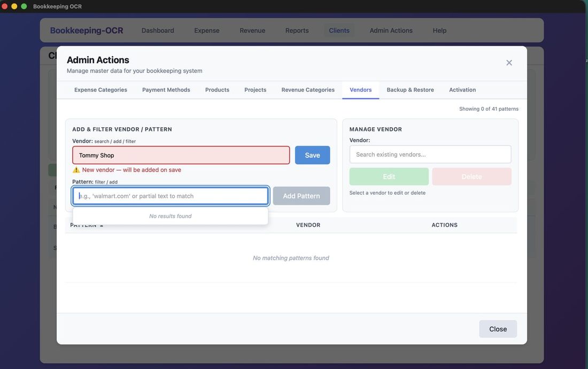Open the Help menu item

click(439, 30)
